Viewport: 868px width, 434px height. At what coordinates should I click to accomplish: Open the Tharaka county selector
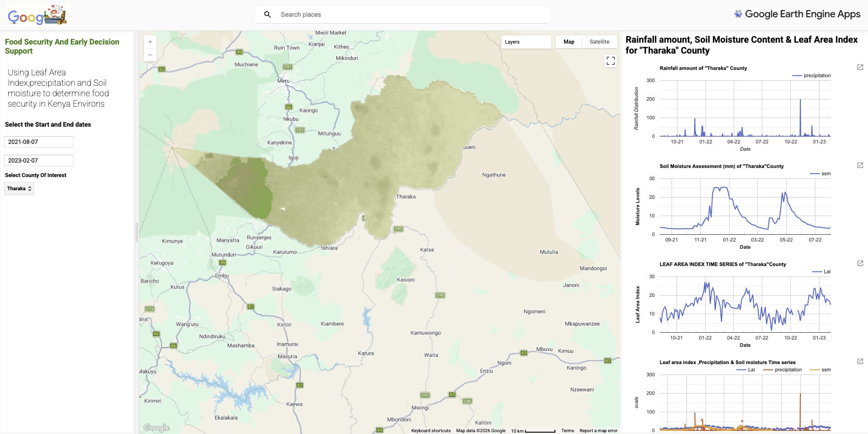[x=19, y=188]
